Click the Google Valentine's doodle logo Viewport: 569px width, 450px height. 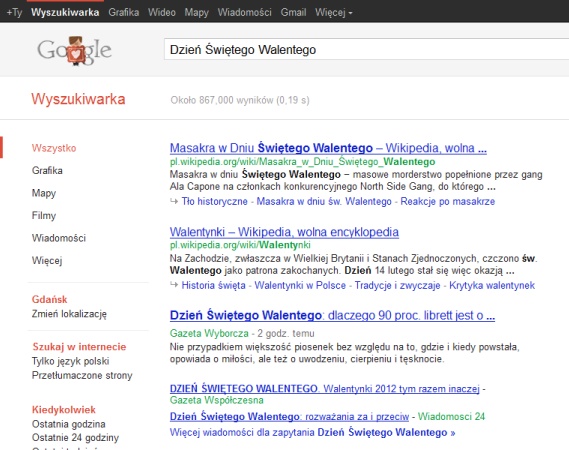point(74,50)
